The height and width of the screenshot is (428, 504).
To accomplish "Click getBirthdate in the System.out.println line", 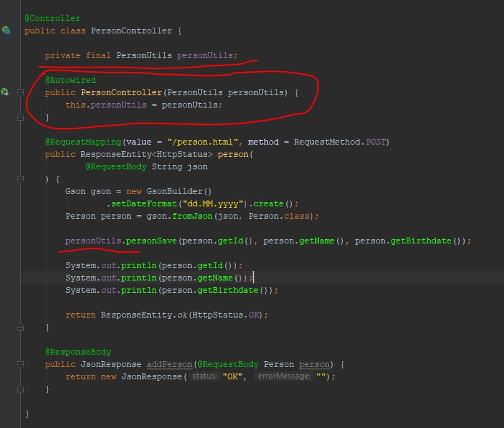I will point(227,291).
